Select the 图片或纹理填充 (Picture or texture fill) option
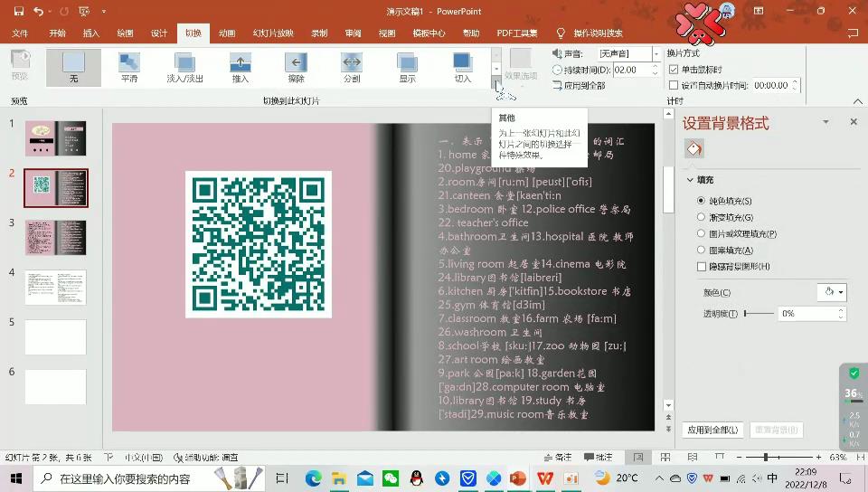The width and height of the screenshot is (868, 492). 701,233
